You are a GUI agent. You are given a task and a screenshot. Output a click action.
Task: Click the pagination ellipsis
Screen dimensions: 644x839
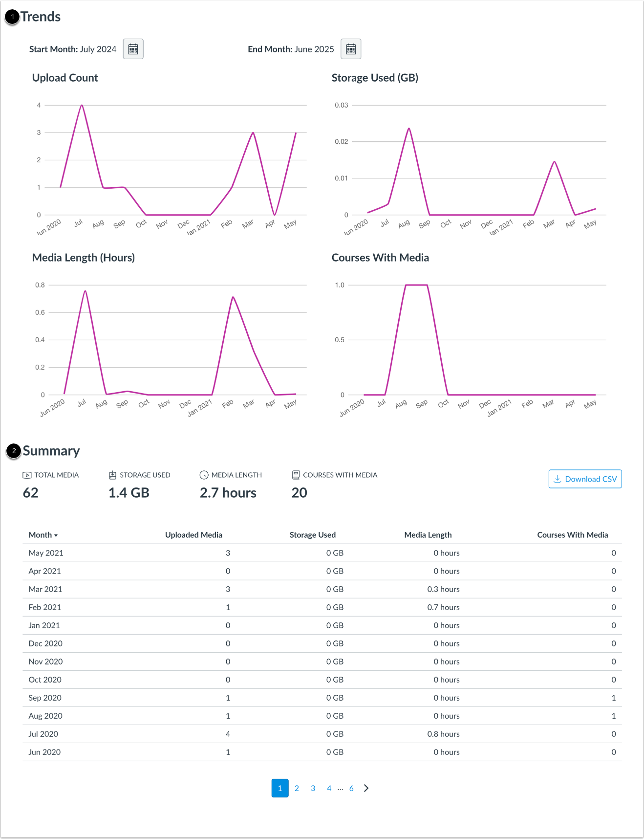pyautogui.click(x=341, y=788)
